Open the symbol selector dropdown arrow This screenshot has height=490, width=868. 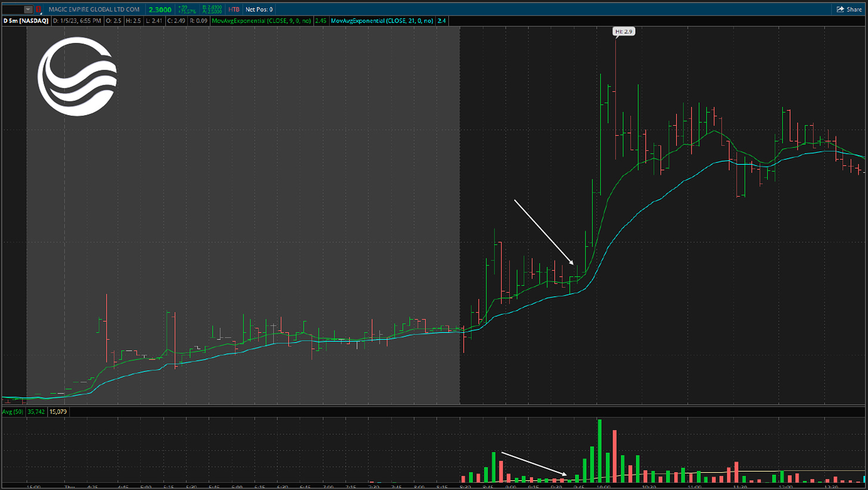point(28,10)
